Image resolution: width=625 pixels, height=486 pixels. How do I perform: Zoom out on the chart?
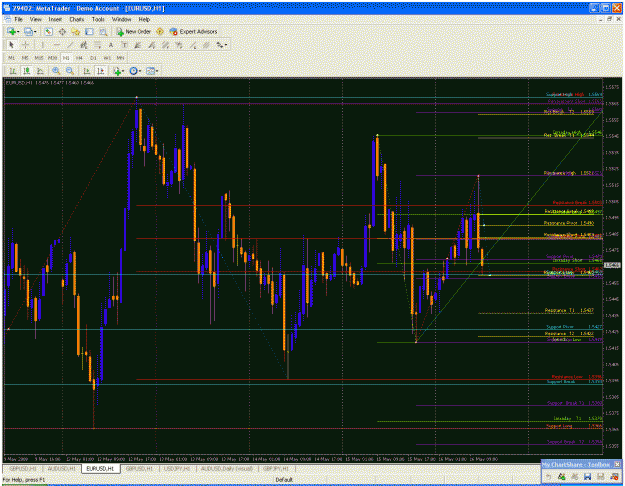[x=70, y=71]
